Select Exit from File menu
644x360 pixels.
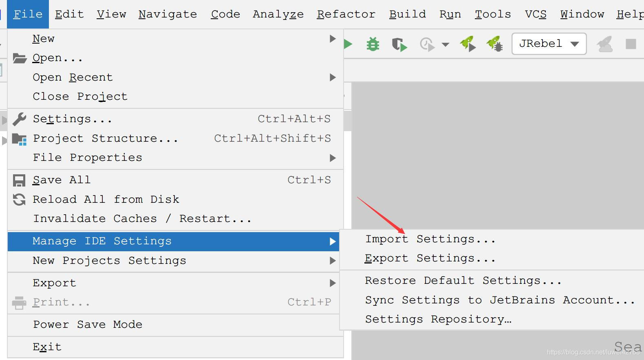(x=175, y=347)
